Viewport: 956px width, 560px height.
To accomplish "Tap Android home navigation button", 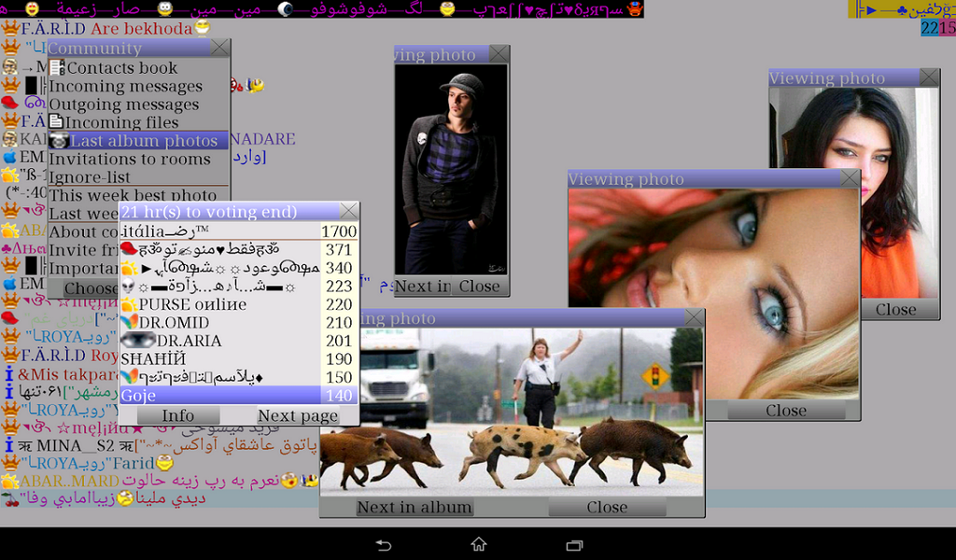I will pyautogui.click(x=479, y=544).
